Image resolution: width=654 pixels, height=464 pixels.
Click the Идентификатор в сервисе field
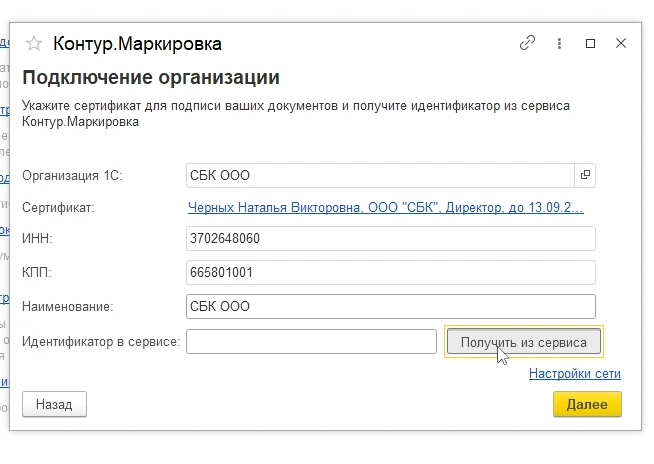coord(311,342)
